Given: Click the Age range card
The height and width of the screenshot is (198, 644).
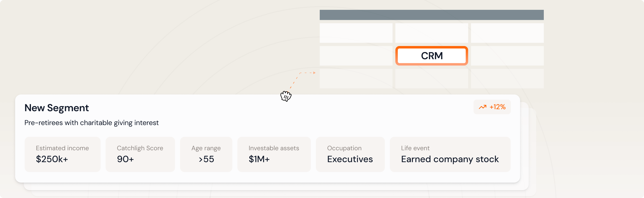Looking at the screenshot, I should [206, 154].
